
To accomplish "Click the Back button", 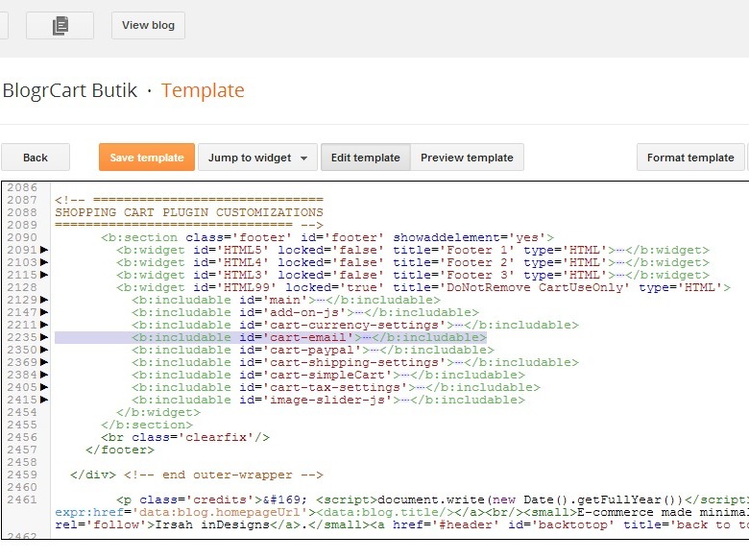I will click(x=36, y=158).
